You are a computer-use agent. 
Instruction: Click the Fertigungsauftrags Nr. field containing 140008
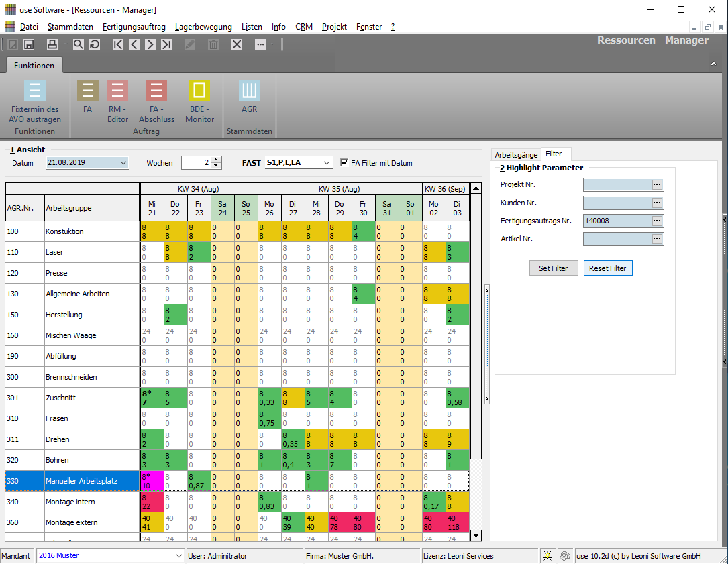click(x=617, y=221)
